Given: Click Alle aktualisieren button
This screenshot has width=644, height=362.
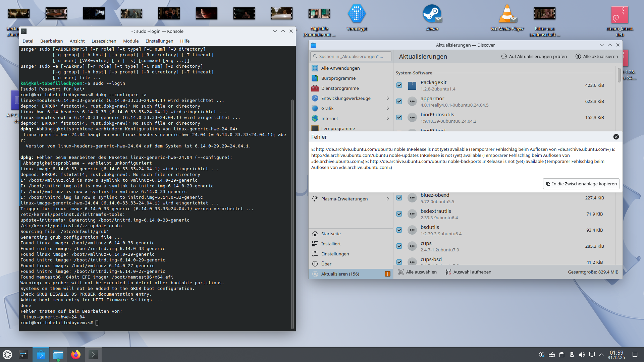Looking at the screenshot, I should [597, 56].
